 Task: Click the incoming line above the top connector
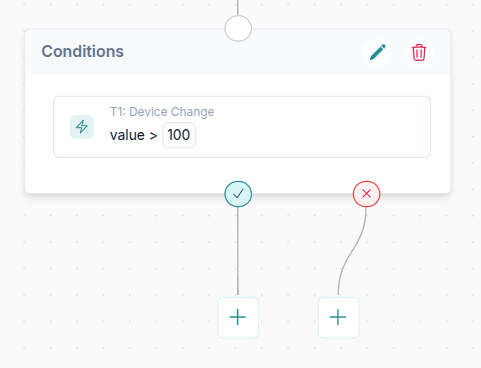pos(238,7)
